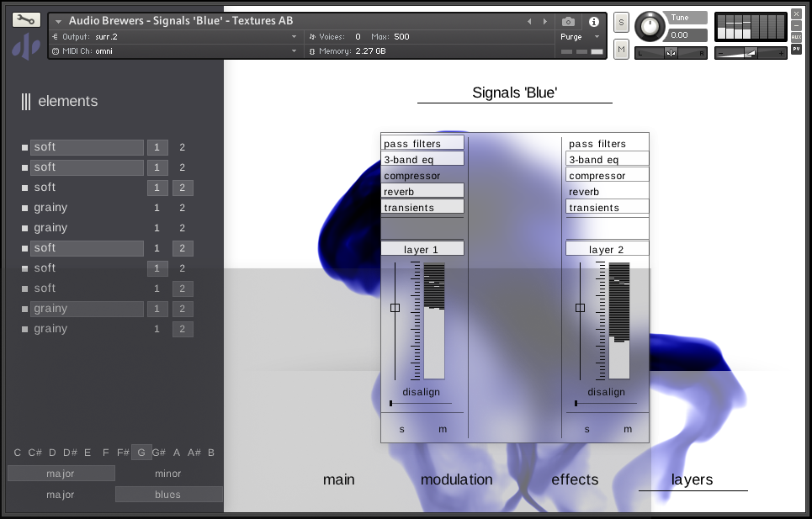Viewport: 812px width, 519px height.
Task: Click the header volume slider
Action: 751,53
